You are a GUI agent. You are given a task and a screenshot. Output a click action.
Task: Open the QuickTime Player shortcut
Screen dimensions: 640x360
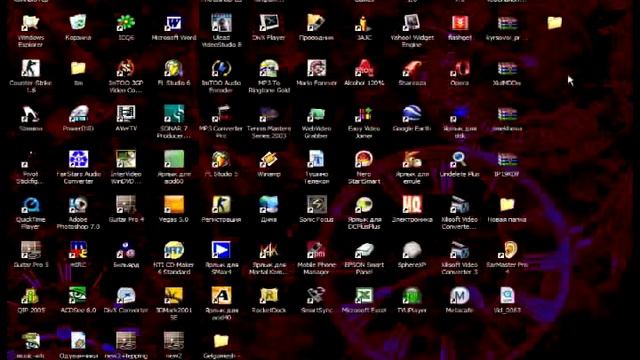coord(31,205)
